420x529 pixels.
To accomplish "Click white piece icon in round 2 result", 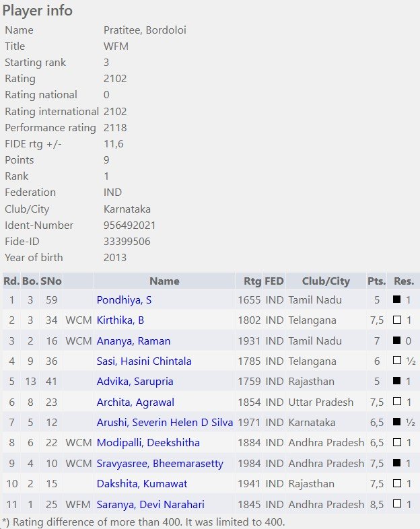I will (397, 320).
